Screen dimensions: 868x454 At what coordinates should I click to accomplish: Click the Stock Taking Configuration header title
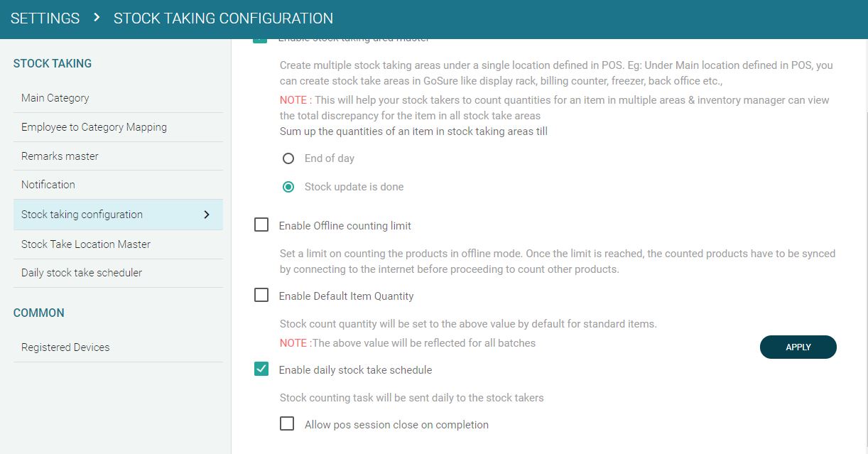223,18
